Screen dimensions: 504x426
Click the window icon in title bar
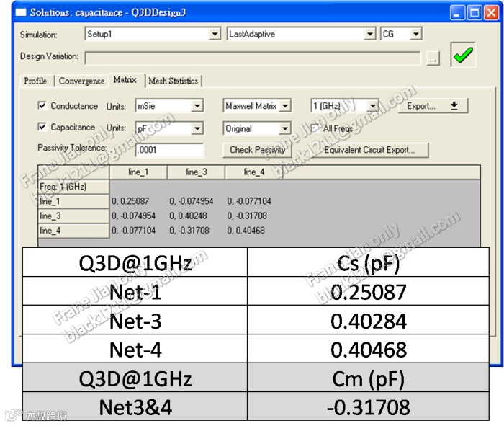(x=21, y=12)
